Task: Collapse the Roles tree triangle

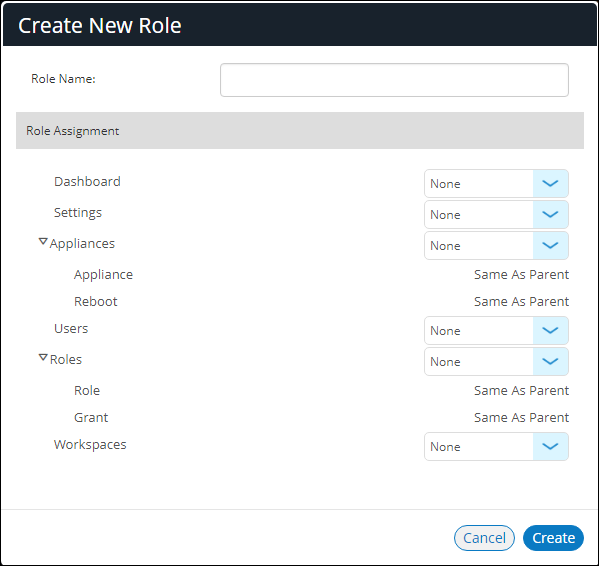Action: point(43,358)
